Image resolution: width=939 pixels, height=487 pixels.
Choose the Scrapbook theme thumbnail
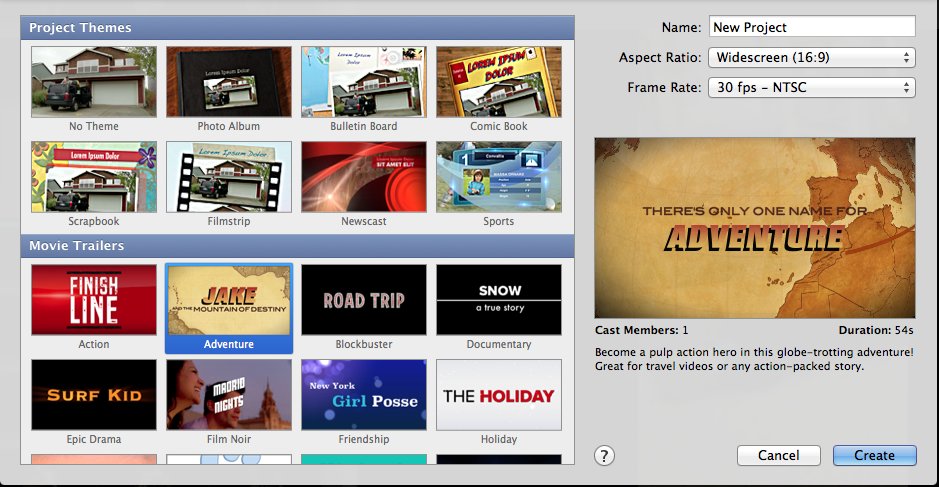(x=94, y=177)
